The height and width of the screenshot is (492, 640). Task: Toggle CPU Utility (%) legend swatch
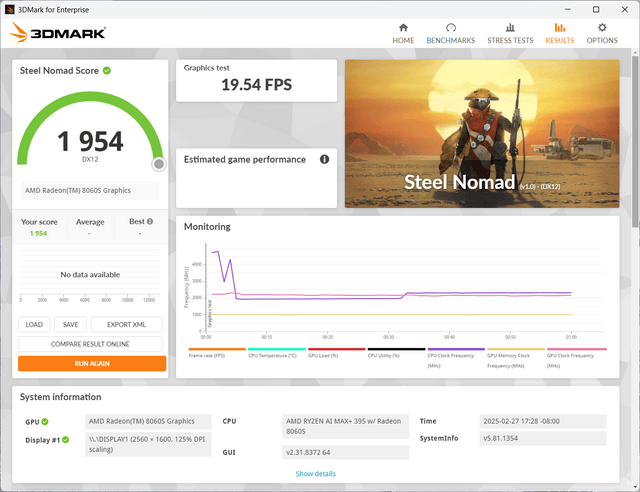(396, 349)
